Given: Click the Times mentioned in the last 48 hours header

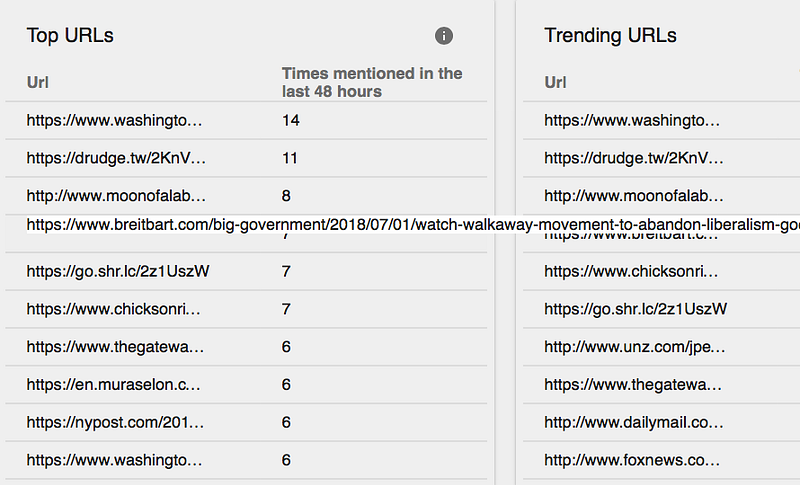Looking at the screenshot, I should pos(372,82).
